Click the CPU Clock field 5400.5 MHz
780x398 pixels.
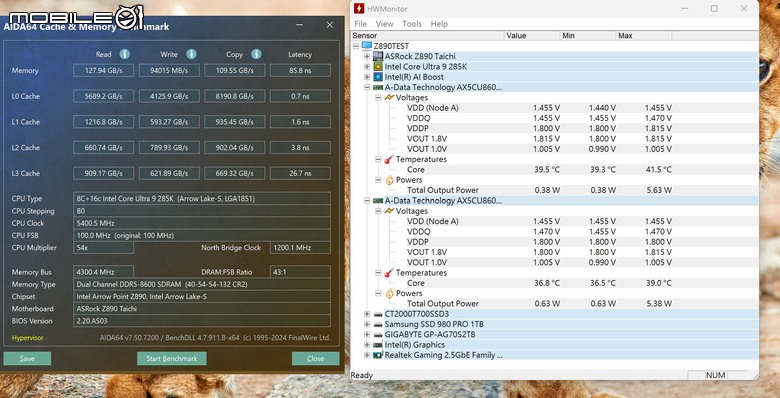tap(202, 223)
